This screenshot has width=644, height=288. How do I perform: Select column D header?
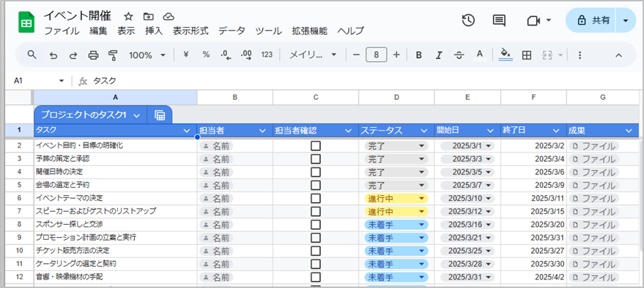point(396,97)
